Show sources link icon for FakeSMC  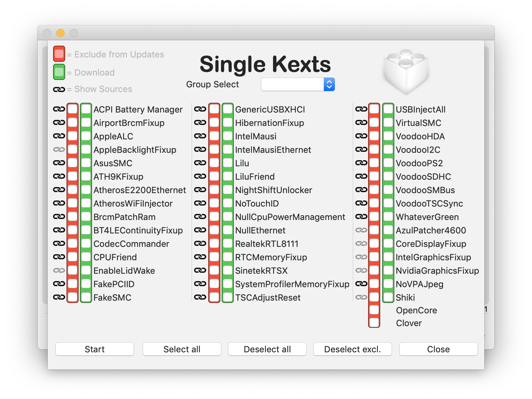click(59, 297)
